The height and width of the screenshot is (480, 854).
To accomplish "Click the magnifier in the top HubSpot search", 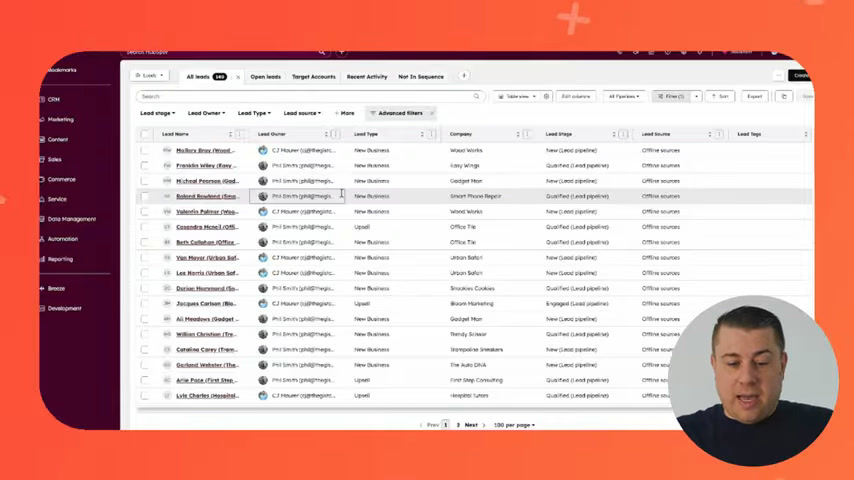I will pyautogui.click(x=322, y=52).
